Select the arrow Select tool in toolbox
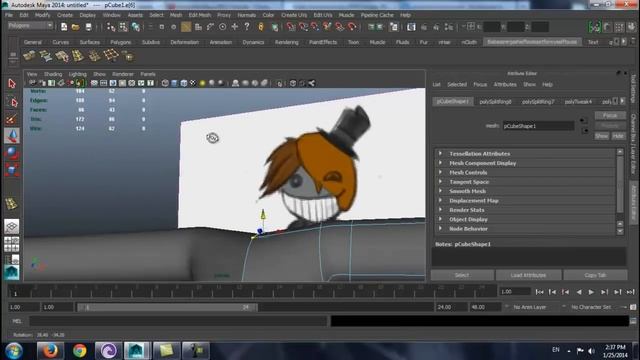Image resolution: width=640 pixels, height=360 pixels. pos(12,84)
